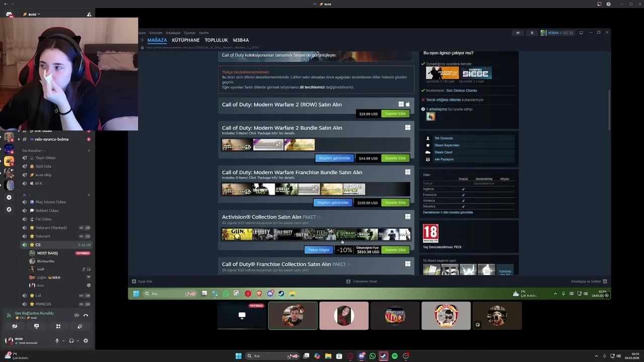The width and height of the screenshot is (644, 362).
Task: Open the M3B4A profile tab
Action: (241, 40)
